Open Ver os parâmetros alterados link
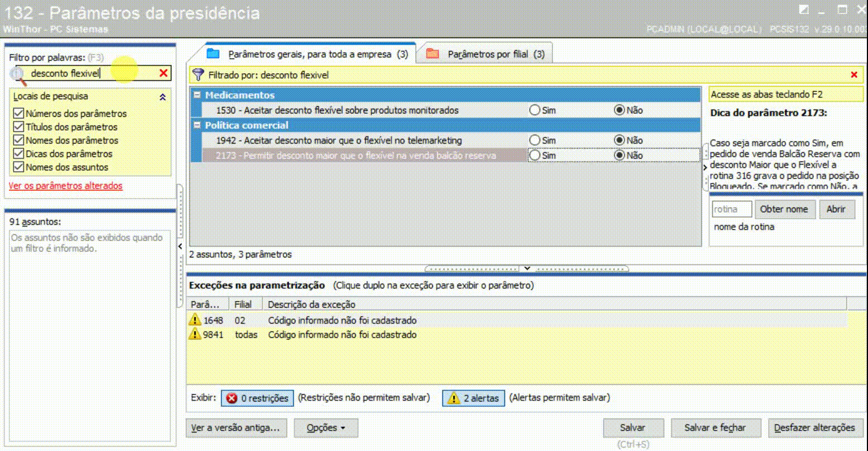Viewport: 868px width, 451px height. point(65,186)
